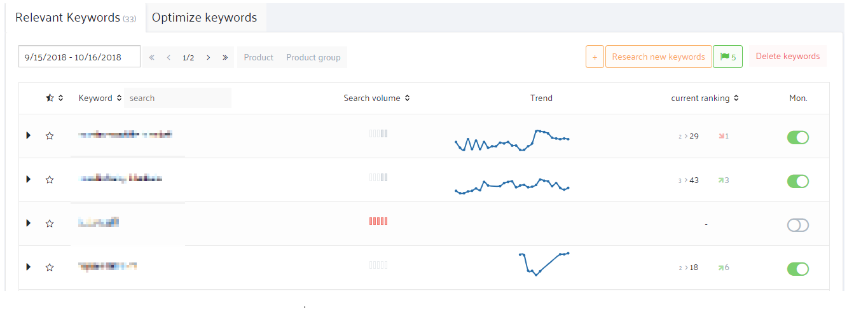
Task: Star the keyword ranked 18
Action: [x=50, y=267]
